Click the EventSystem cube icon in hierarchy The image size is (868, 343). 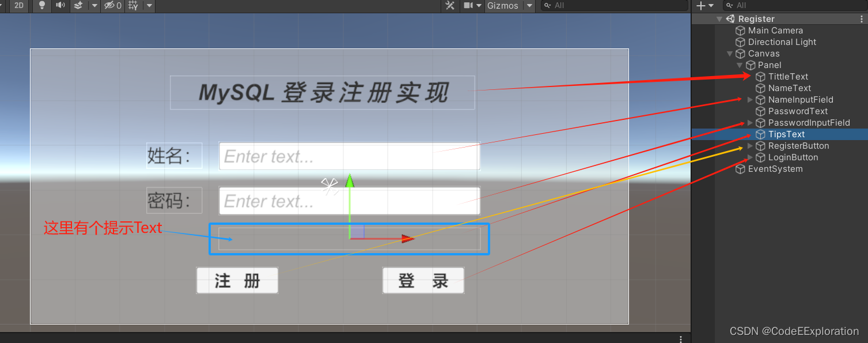point(740,169)
